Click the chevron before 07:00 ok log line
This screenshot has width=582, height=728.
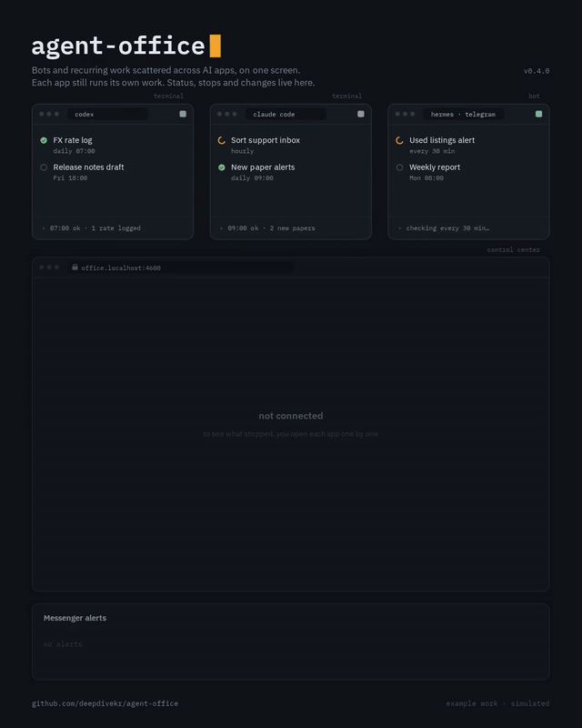(x=44, y=228)
